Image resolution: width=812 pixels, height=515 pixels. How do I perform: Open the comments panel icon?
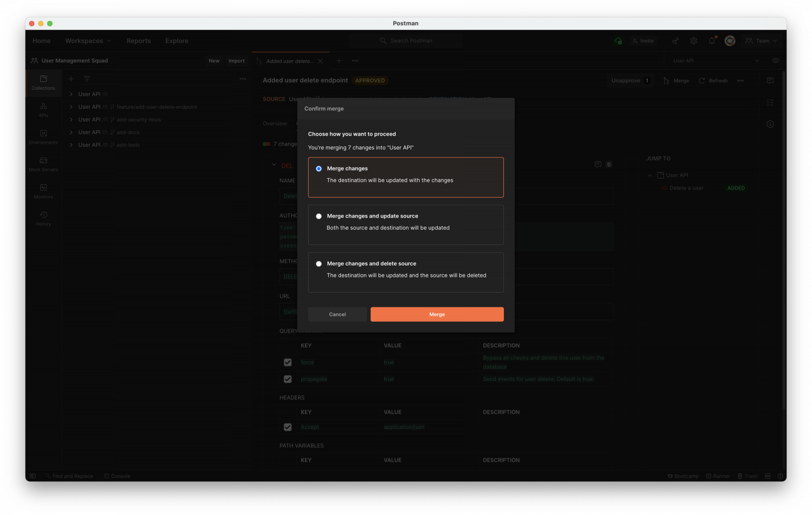(770, 80)
